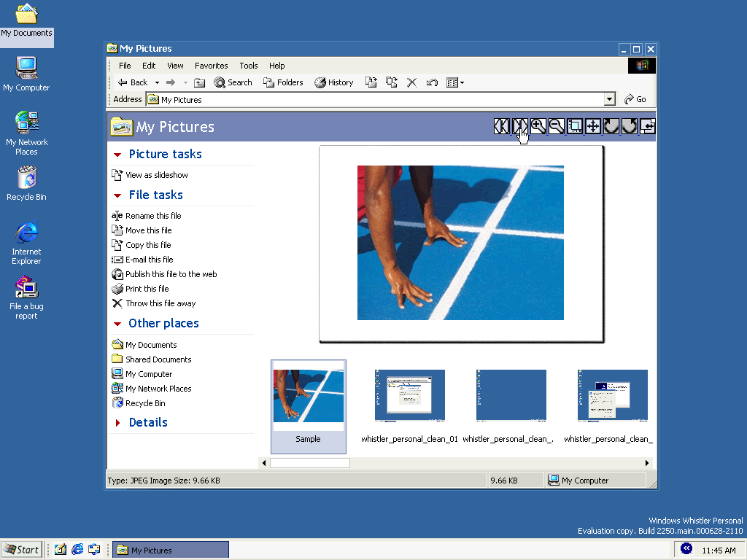Go to My Computer in Other places
The height and width of the screenshot is (560, 747).
click(149, 374)
